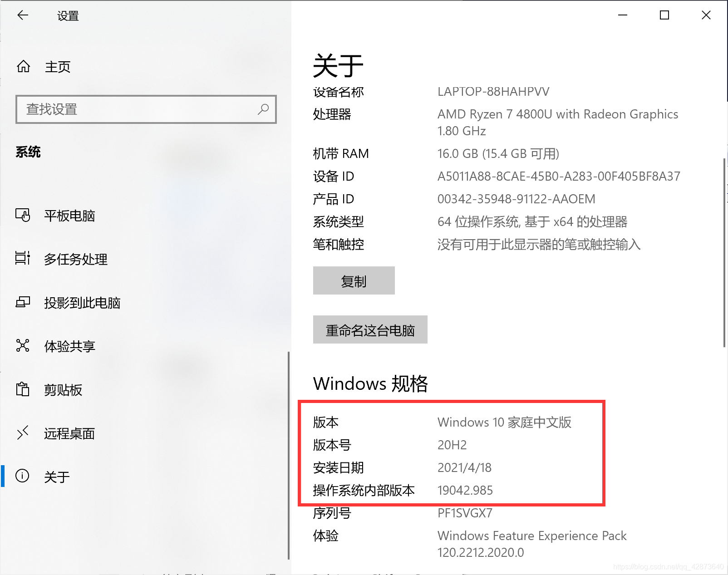Click the 关于 page heading

point(338,66)
